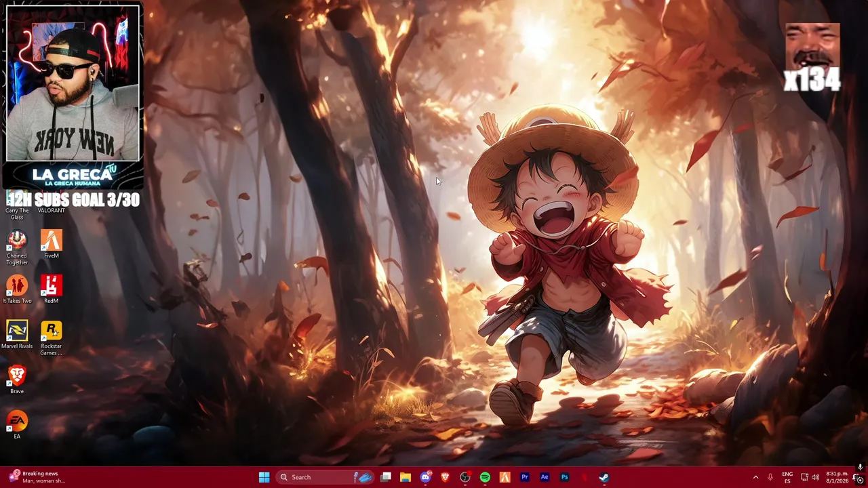
Task: Open the clock showing 8:31 p. m.
Action: coord(837,477)
